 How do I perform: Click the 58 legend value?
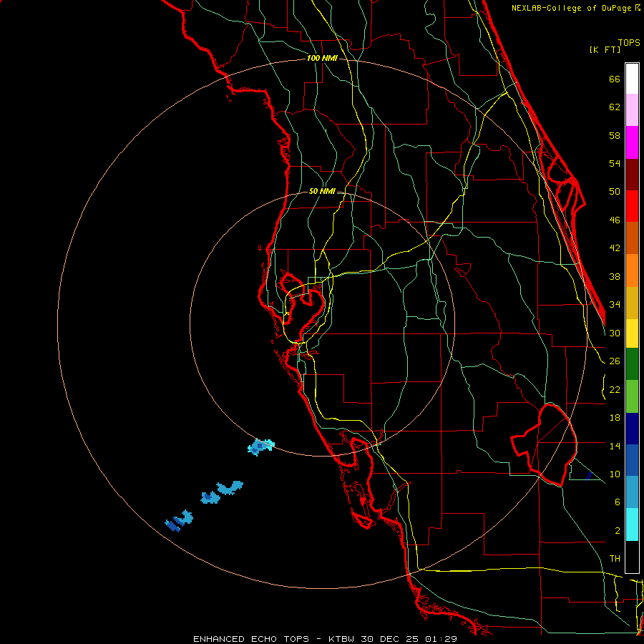tap(615, 135)
